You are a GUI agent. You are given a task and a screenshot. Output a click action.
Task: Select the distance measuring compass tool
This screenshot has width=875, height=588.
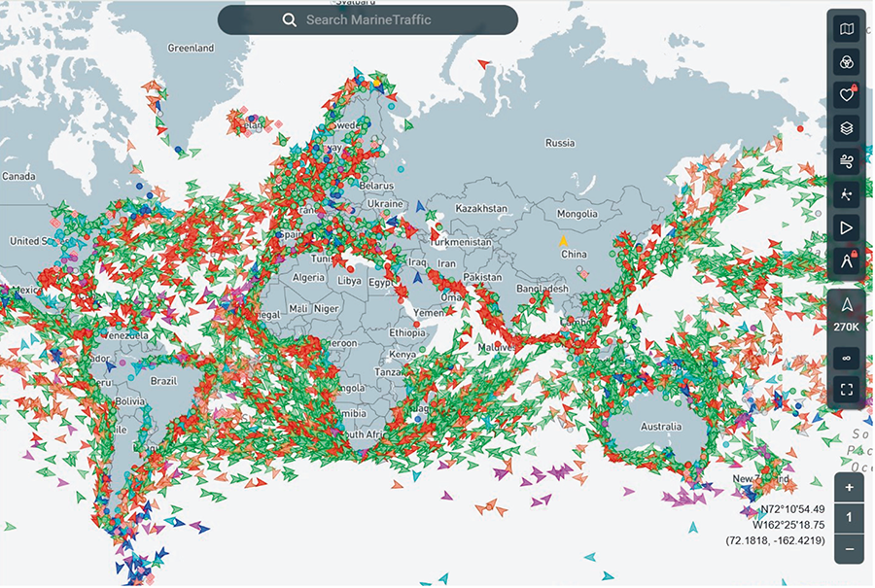(x=848, y=260)
